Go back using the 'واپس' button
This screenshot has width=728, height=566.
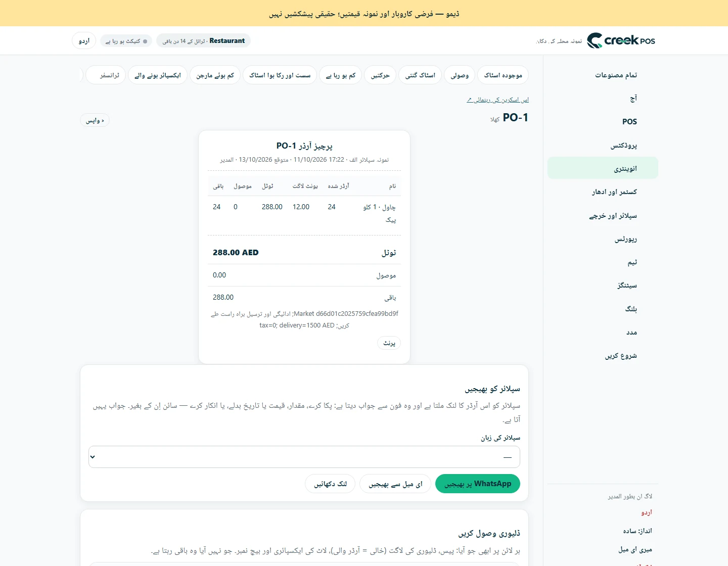pos(95,120)
